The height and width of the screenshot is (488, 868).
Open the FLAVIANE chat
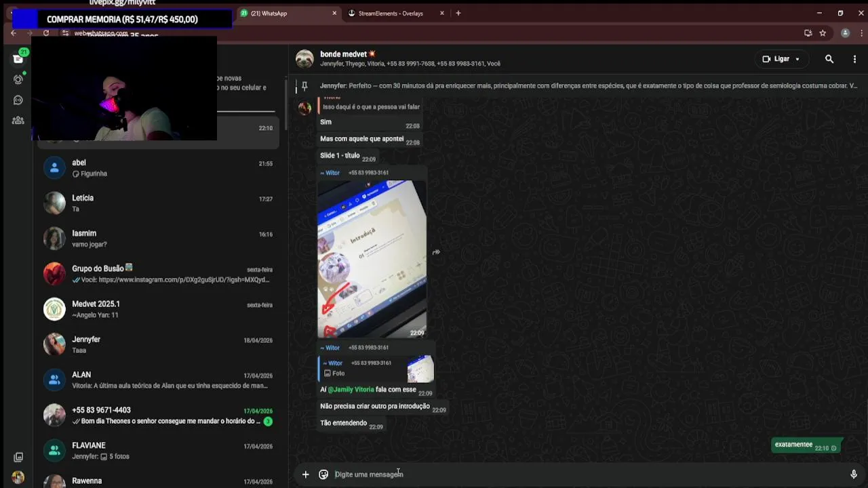point(157,450)
